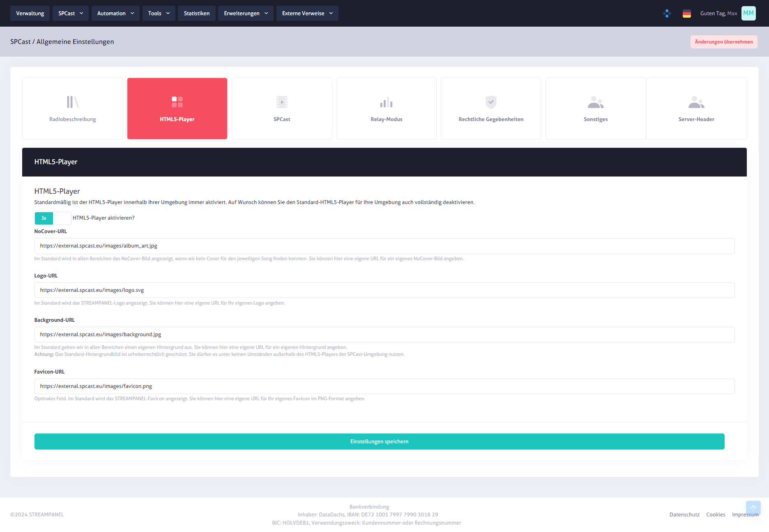Screen dimensions: 769x532
Task: Expand the Automation dropdown menu
Action: [115, 13]
